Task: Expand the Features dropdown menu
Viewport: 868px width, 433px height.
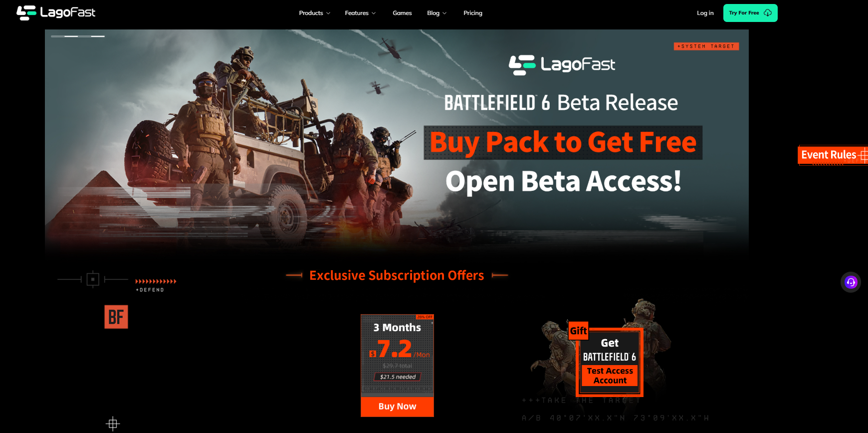Action: 360,13
